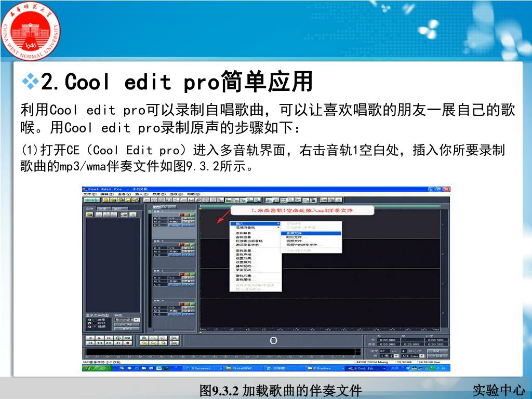The height and width of the screenshot is (399, 532).
Task: Arm track 3 with its red R button
Action: coord(181,274)
